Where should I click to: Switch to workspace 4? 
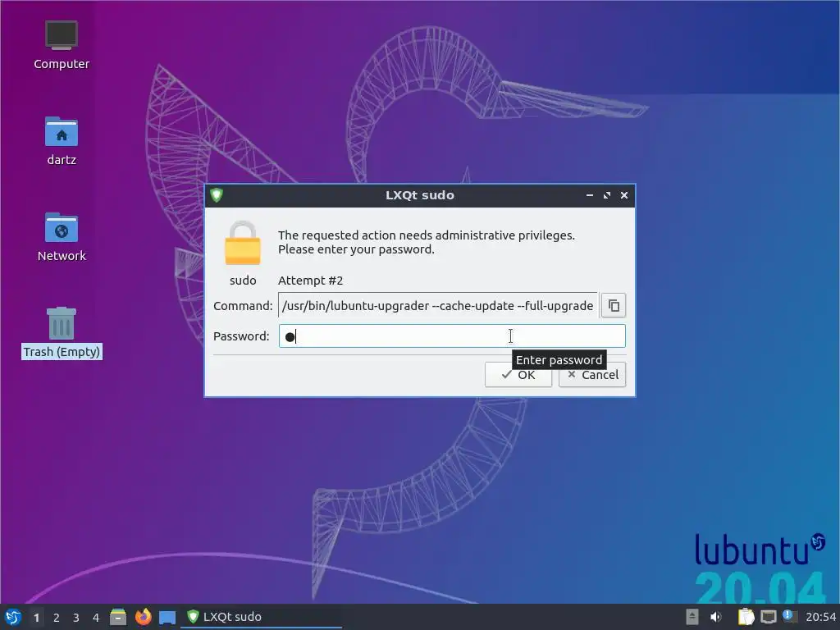(x=96, y=618)
